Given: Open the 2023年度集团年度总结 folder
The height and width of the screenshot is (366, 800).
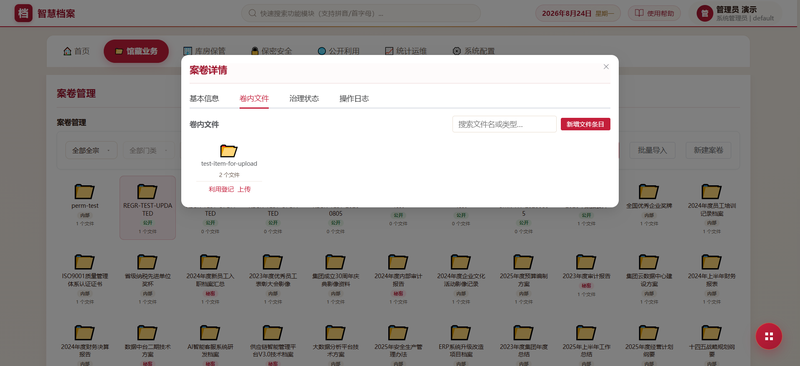Looking at the screenshot, I should click(x=523, y=332).
